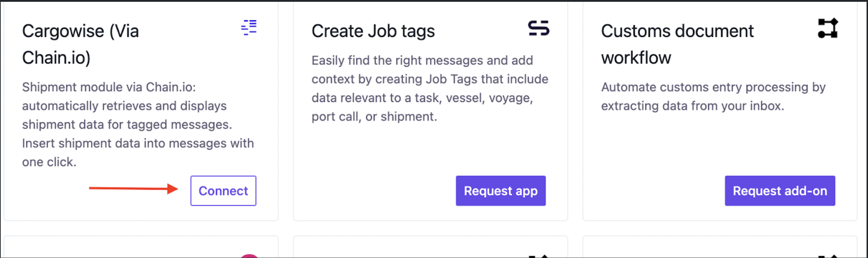868x258 pixels.
Task: Click the partial icon on bottom-middle card
Action: pos(539,256)
